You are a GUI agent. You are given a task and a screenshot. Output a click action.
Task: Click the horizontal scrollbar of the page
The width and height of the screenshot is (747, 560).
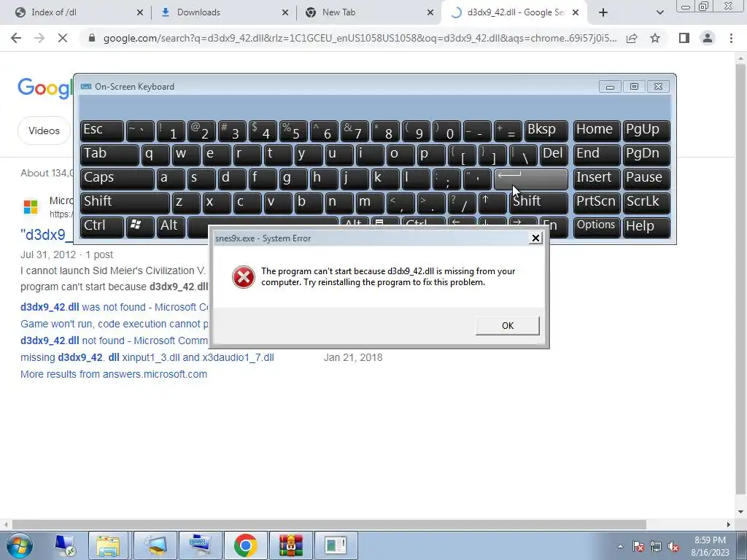click(329, 524)
